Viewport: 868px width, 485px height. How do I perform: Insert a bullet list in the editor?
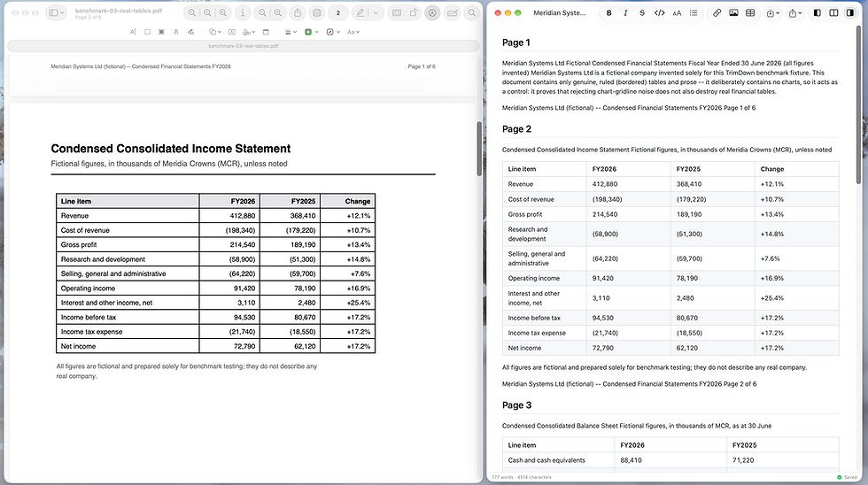(x=694, y=12)
